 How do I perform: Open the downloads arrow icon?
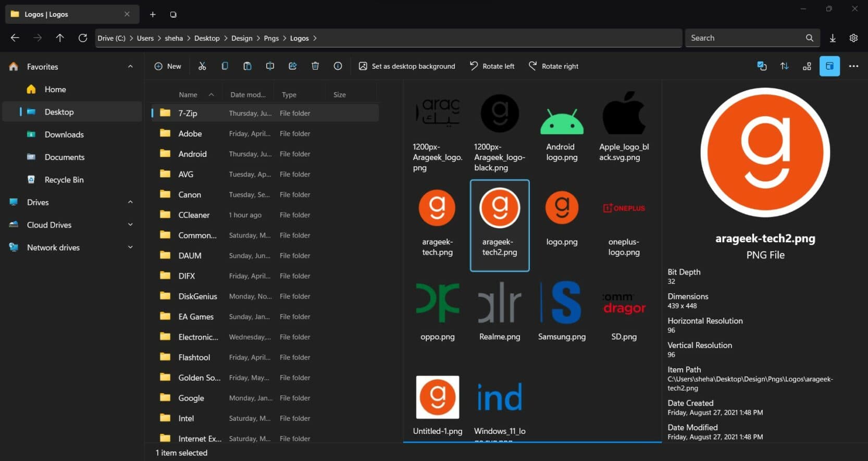(x=833, y=38)
